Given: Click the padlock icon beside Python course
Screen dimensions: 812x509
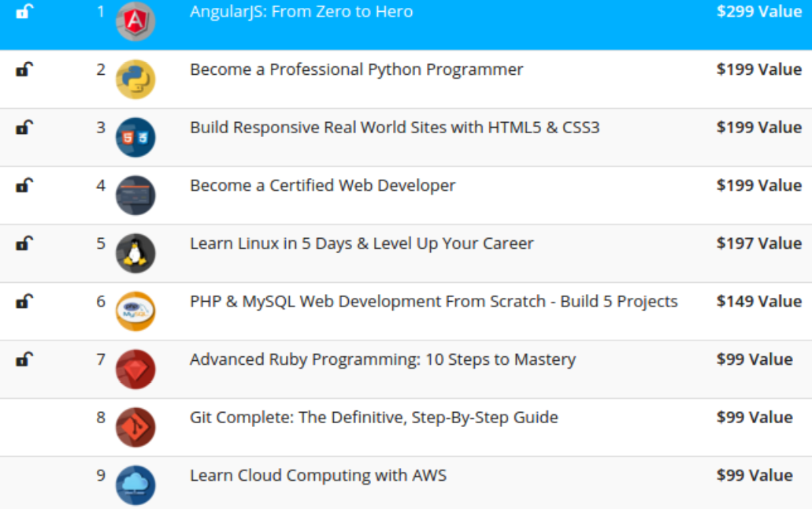Looking at the screenshot, I should point(24,70).
